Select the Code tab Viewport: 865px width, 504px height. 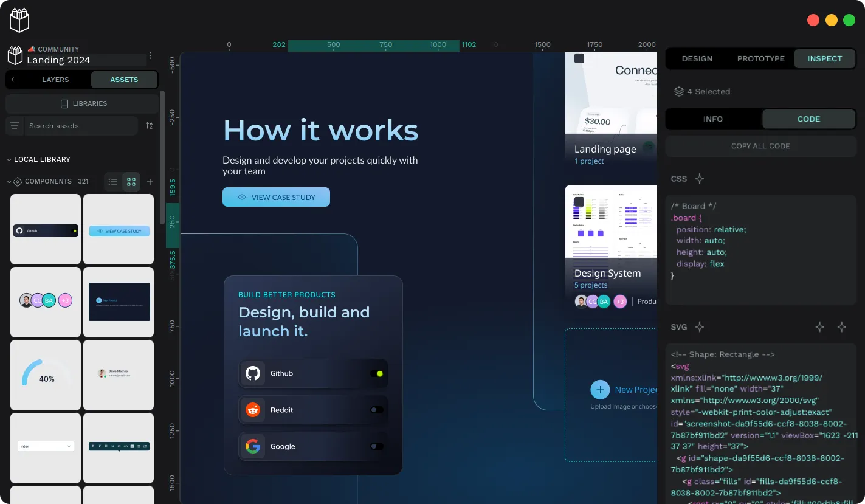[808, 119]
